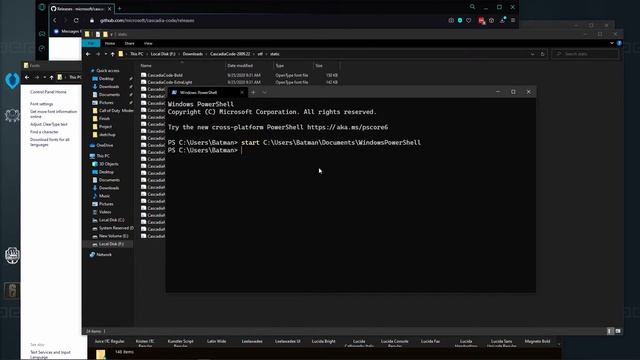Select Local Disk (F:) breadcrumb segment
Screen dimensions: 640x360
pyautogui.click(x=163, y=54)
